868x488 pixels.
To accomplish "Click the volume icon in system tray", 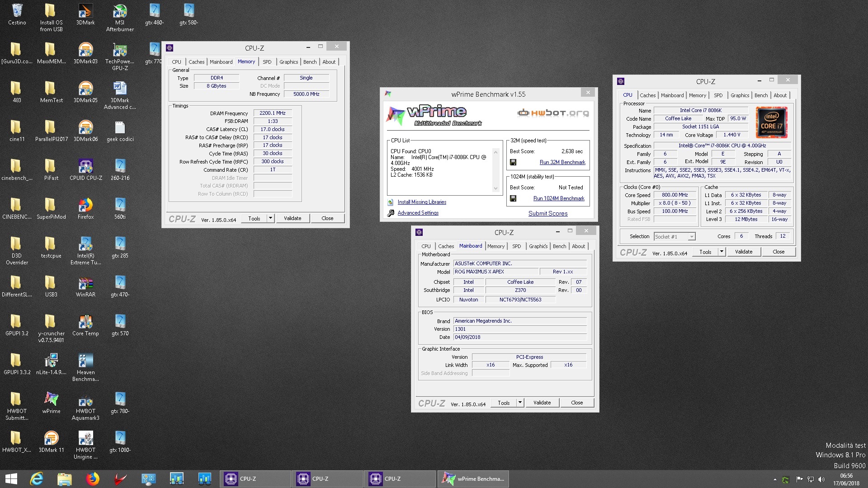I will tap(821, 479).
